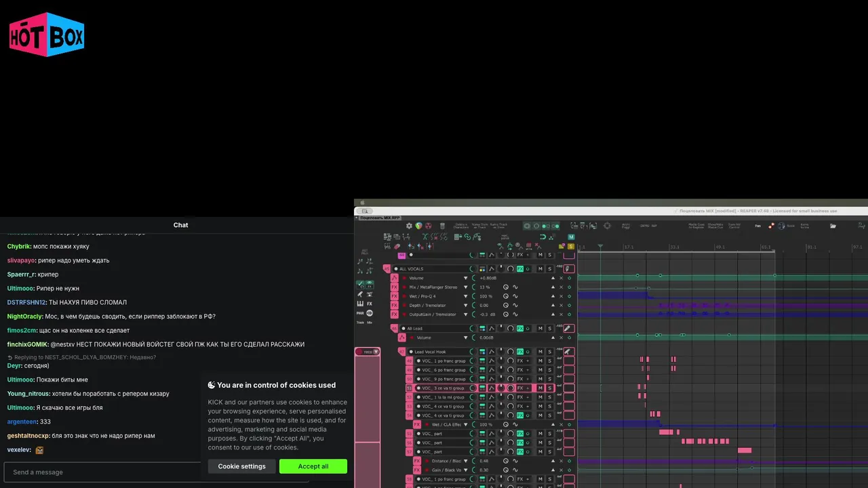The height and width of the screenshot is (488, 868).
Task: Open Mix / MetaFlanger Stereo envelope dropdown
Action: click(x=465, y=287)
